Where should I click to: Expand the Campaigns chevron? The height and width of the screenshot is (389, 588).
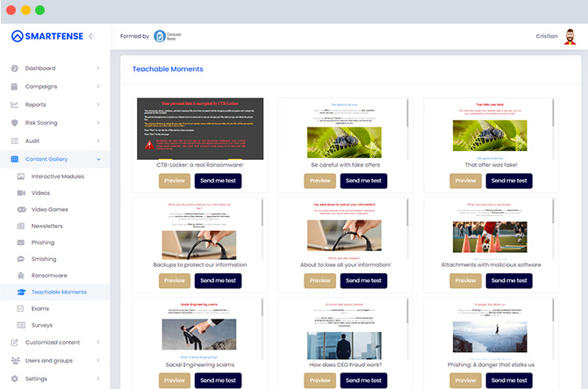[98, 86]
